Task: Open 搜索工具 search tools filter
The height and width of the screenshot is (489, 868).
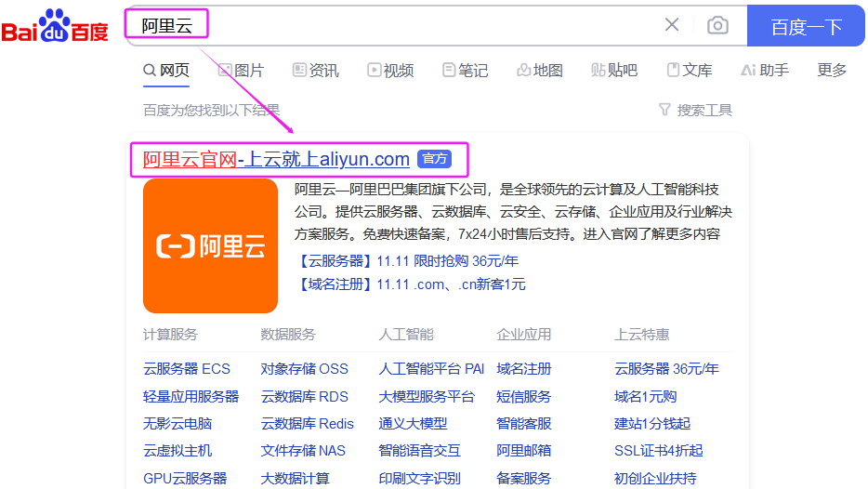Action: [x=695, y=110]
